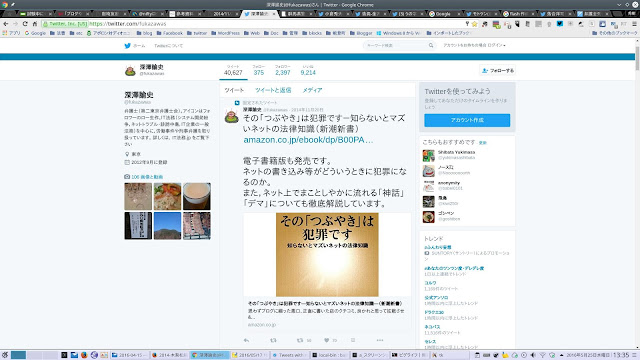The height and width of the screenshot is (360, 640).
Task: Open the ネコパス trend link
Action: [x=432, y=327]
